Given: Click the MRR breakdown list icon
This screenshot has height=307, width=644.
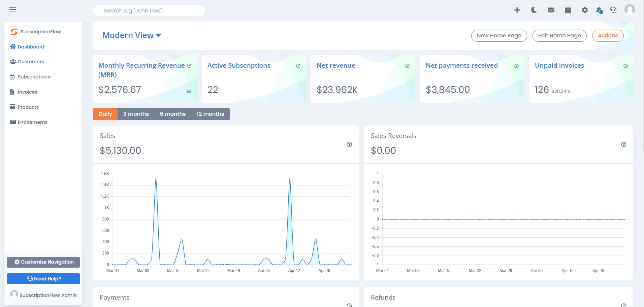Looking at the screenshot, I should 189,91.
